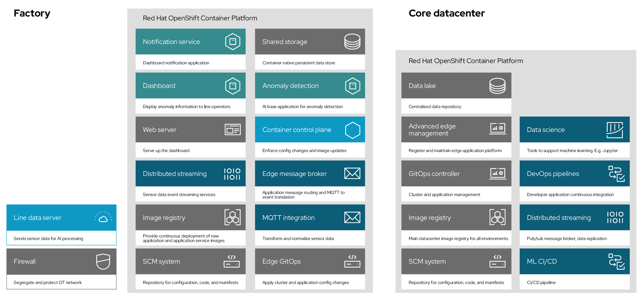Click the GitOps controller block title
The image size is (644, 300).
click(x=434, y=174)
